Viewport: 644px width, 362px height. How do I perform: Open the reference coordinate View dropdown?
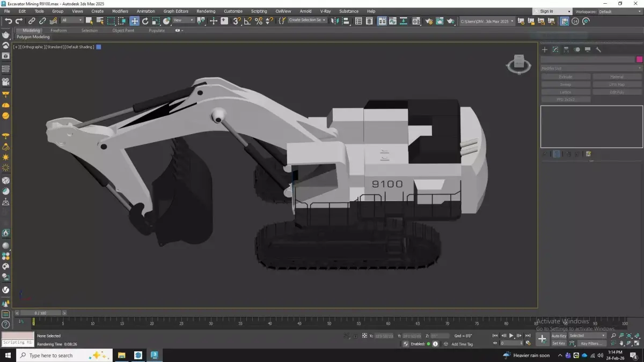click(183, 20)
